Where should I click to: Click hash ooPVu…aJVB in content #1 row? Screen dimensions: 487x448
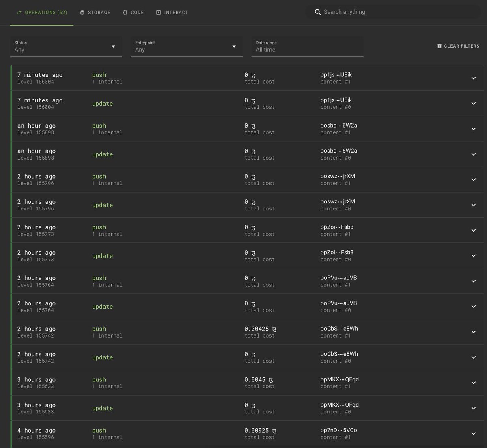[x=338, y=278]
